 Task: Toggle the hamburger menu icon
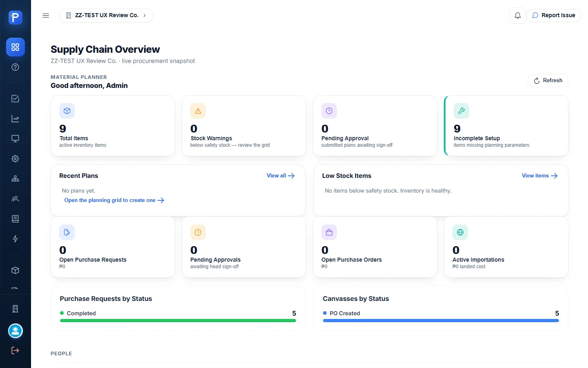46,16
